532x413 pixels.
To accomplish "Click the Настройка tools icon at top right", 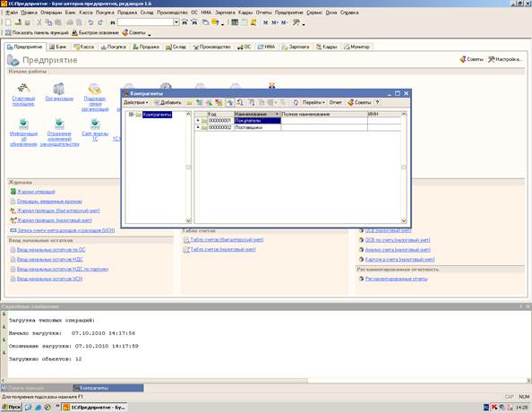I will (x=492, y=59).
